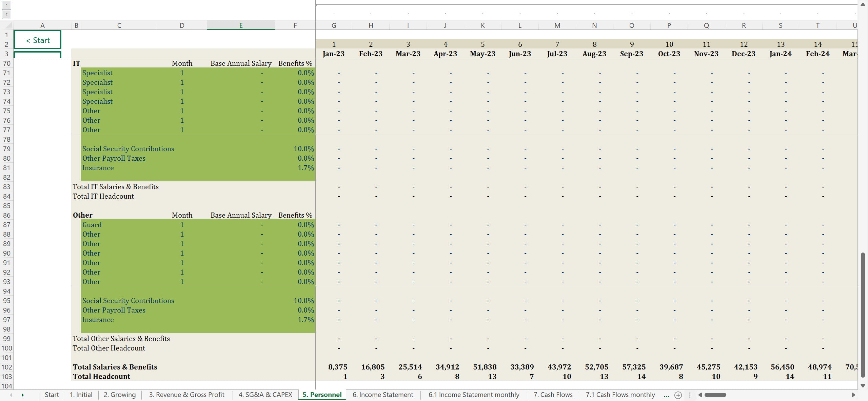Screen dimensions: 868x401
Task: Click the add new sheet plus icon
Action: pyautogui.click(x=678, y=395)
